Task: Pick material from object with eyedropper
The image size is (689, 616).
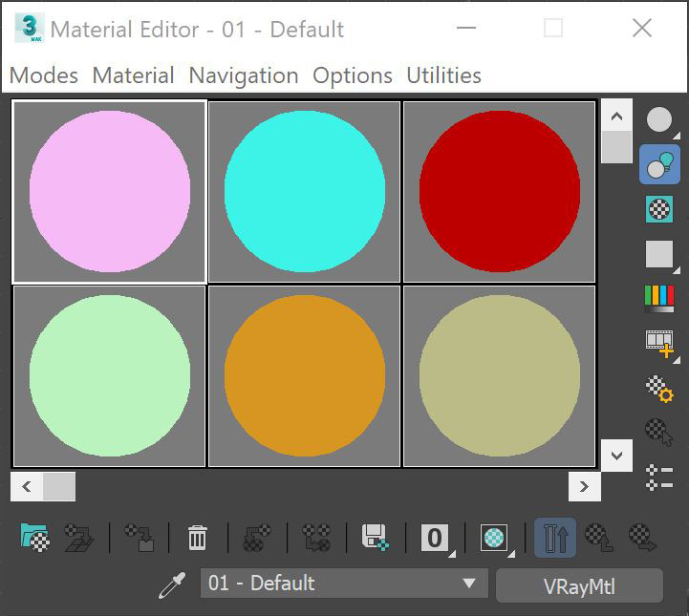Action: click(171, 584)
